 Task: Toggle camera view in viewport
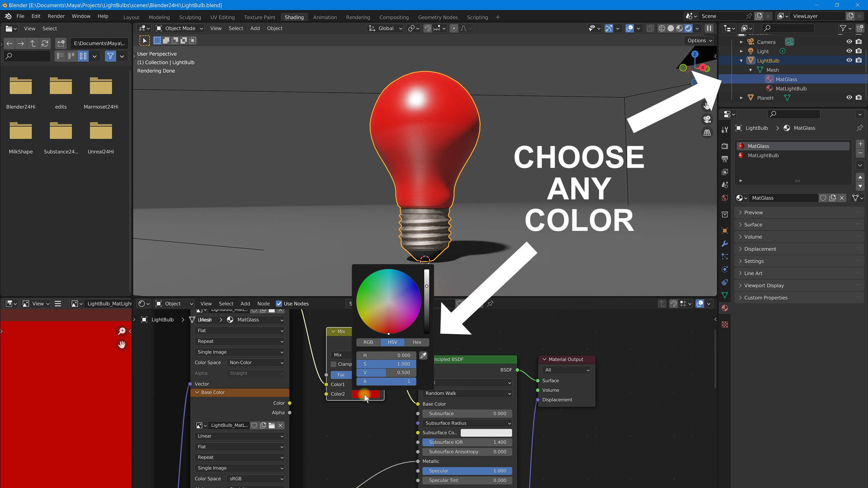pyautogui.click(x=707, y=119)
